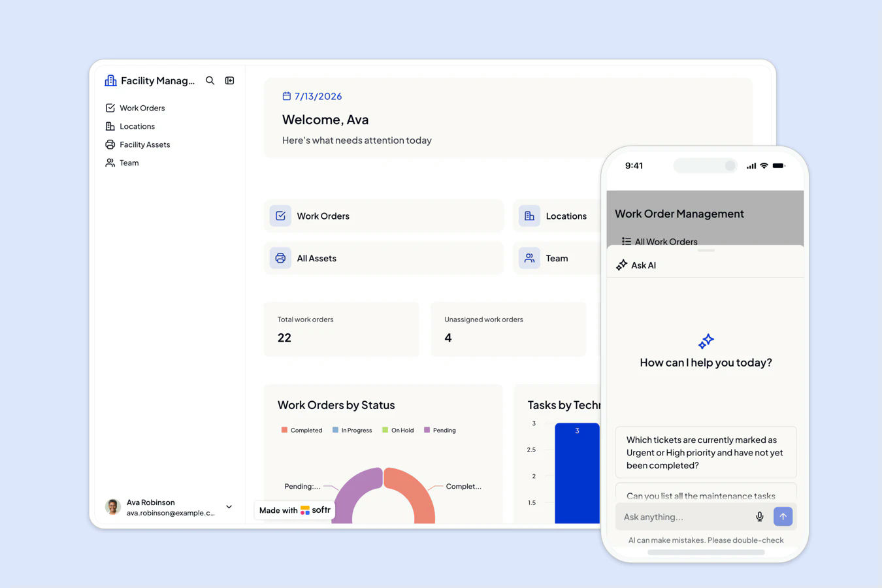
Task: Choose the Urgent or High priority tickets suggestion
Action: tap(706, 452)
